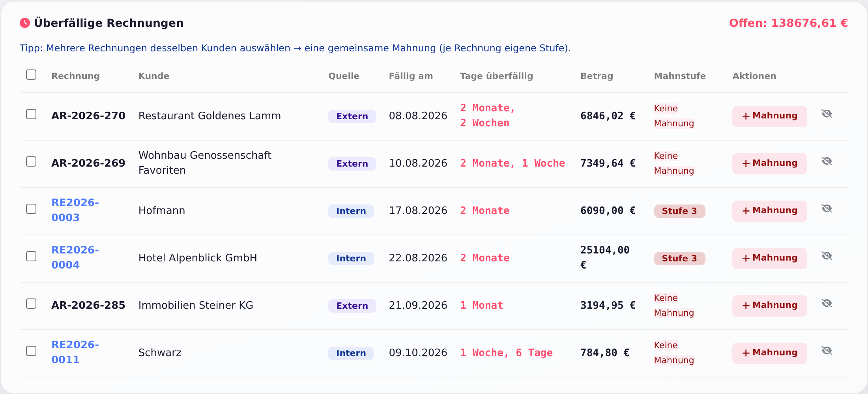Click Keine Mahnung in the AR-2026-269 row
Screen dimensions: 868x394
tap(674, 163)
